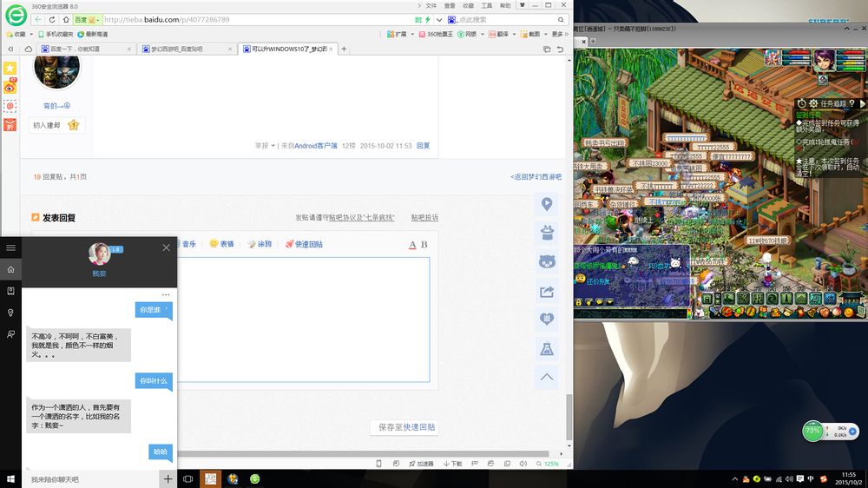Open 下载 downloads in status bar
The height and width of the screenshot is (488, 868).
pos(453,464)
